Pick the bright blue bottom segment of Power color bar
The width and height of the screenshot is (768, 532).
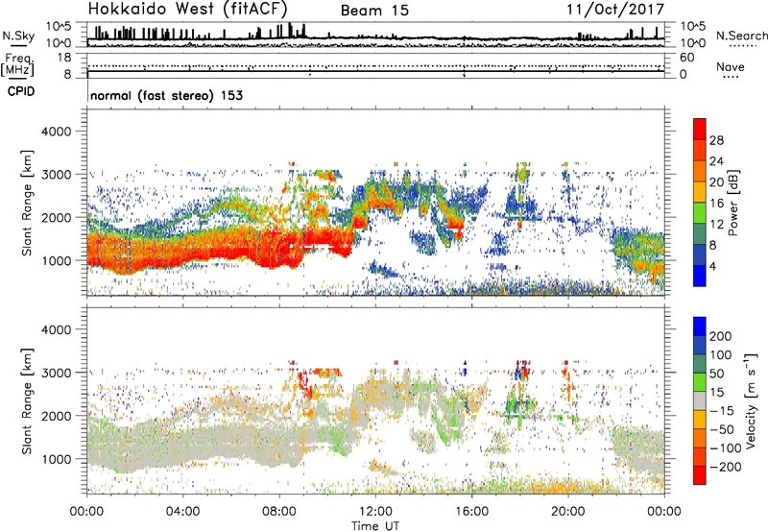pos(700,276)
